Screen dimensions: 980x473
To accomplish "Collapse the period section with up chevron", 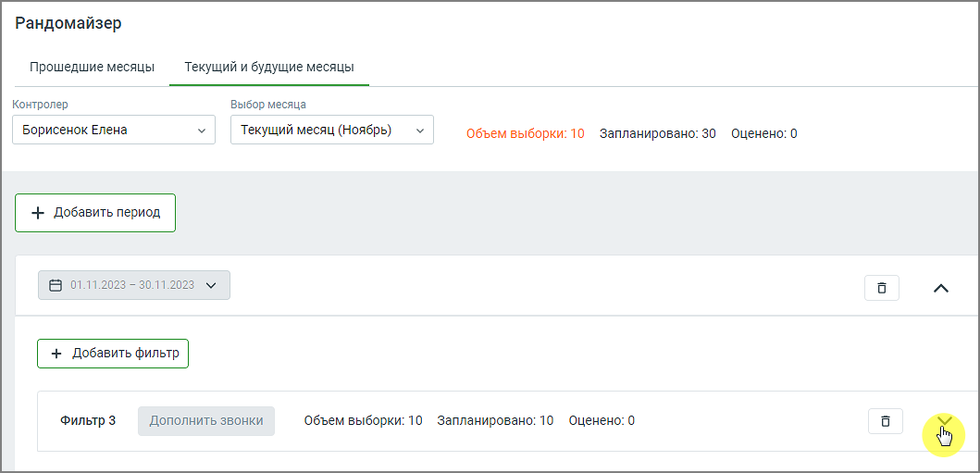I will (x=940, y=288).
